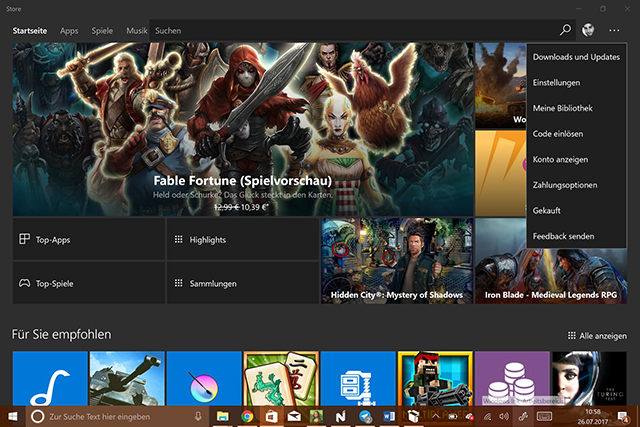Click the Alle anzeigen link
The image size is (640, 427).
click(x=597, y=336)
